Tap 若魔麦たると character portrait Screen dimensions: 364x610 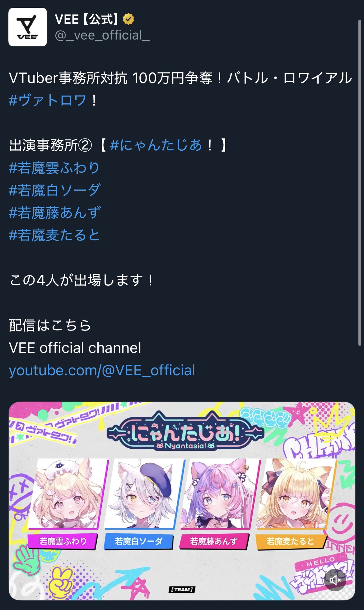(x=296, y=494)
